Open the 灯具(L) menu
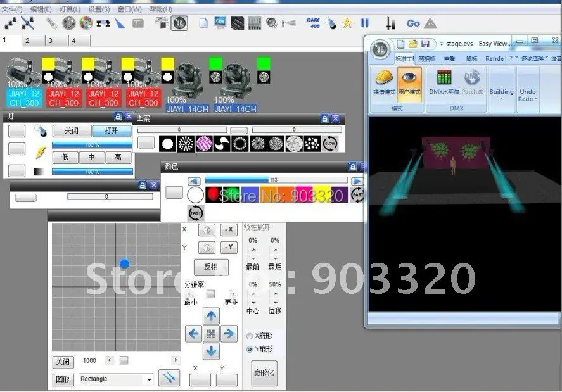Image resolution: width=562 pixels, height=392 pixels. [70, 9]
